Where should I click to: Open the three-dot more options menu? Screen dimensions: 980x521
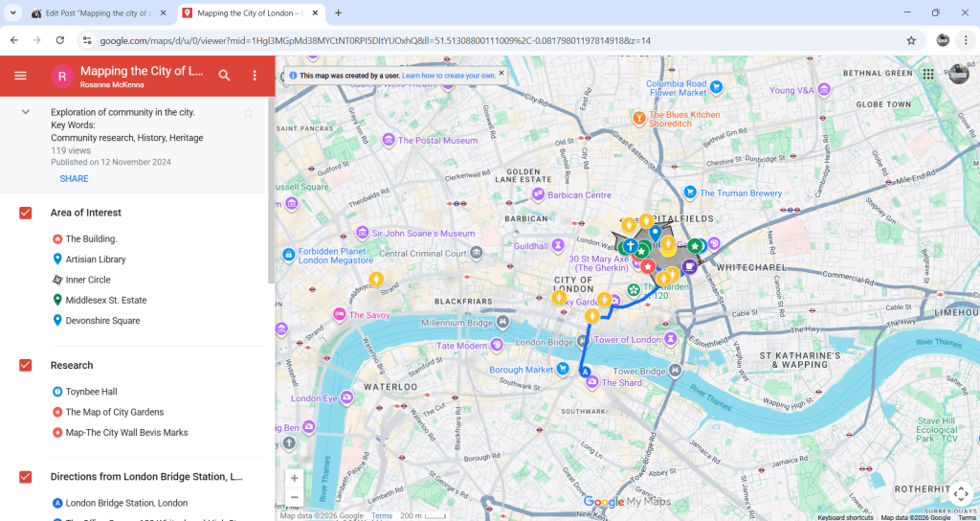[x=255, y=76]
